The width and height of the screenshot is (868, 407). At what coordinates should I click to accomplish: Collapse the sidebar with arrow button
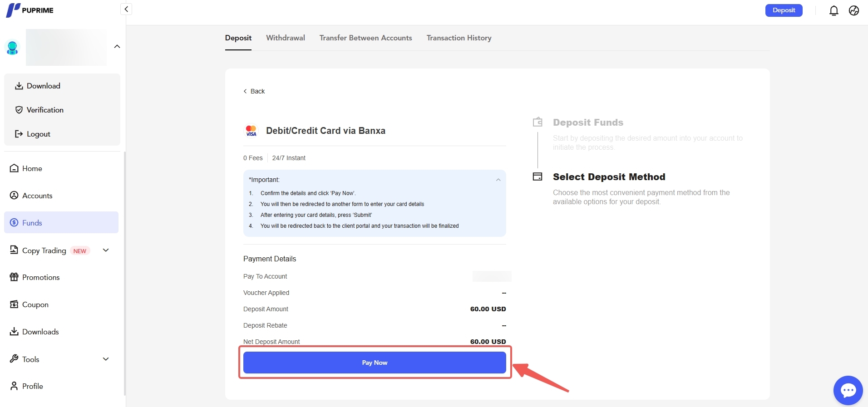[x=126, y=9]
